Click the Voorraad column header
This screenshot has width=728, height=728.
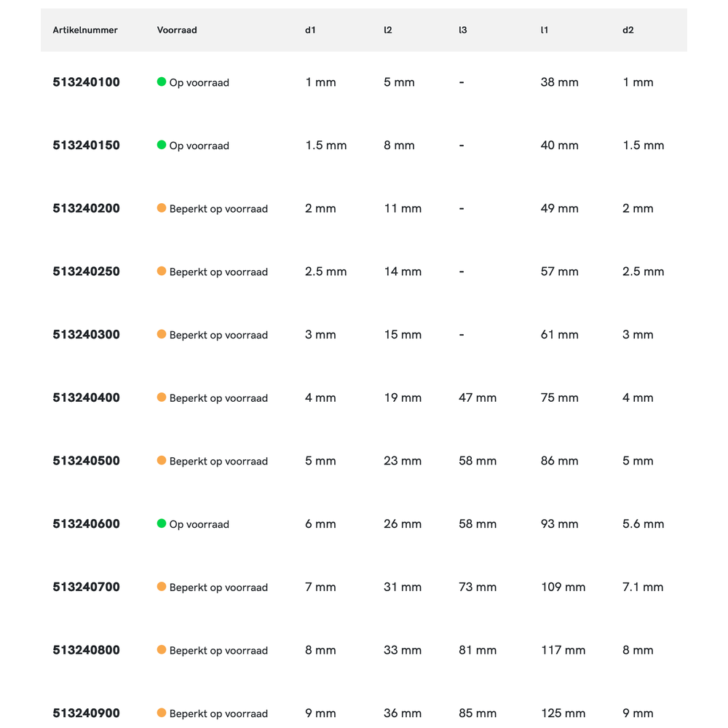coord(177,30)
